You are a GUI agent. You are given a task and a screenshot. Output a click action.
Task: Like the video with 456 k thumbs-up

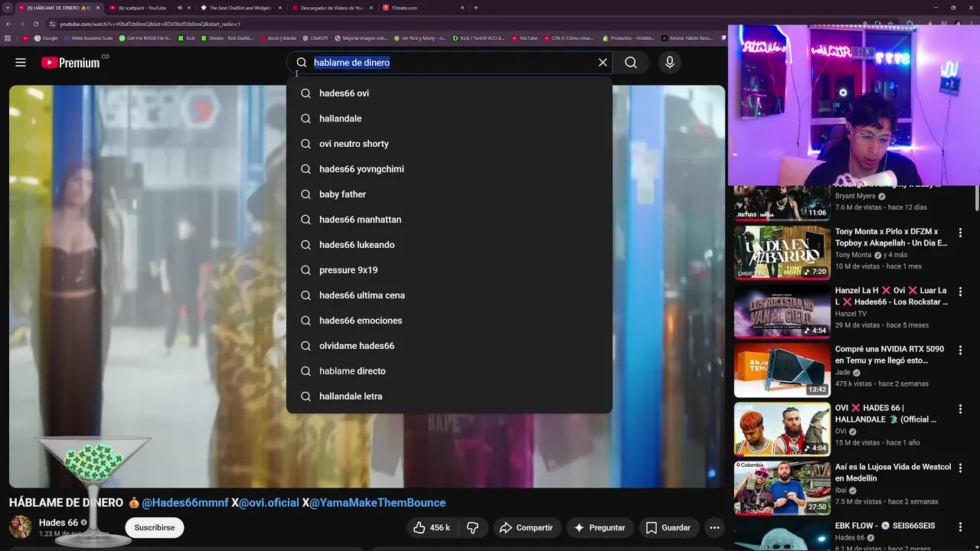pos(433,527)
